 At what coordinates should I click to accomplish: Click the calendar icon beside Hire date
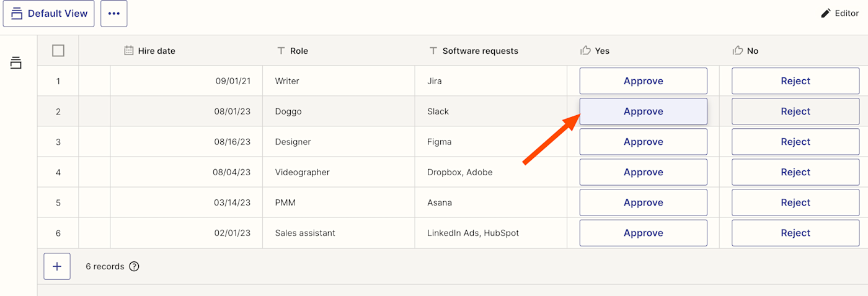point(129,51)
